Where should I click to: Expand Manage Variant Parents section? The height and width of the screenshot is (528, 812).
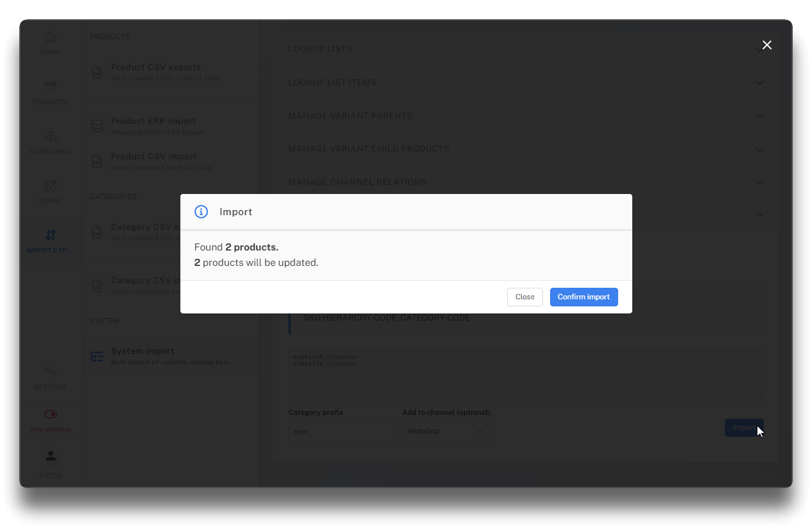click(759, 116)
